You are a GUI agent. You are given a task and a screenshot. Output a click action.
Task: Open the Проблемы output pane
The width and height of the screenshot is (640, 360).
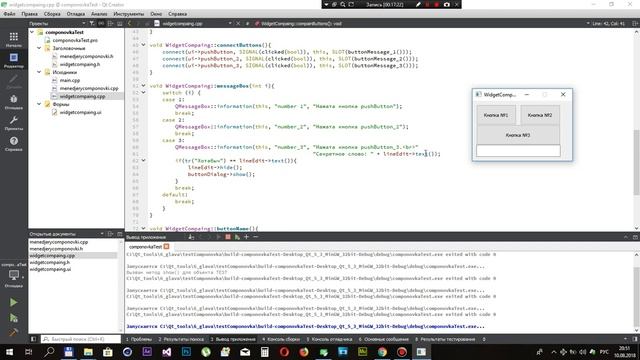139,339
